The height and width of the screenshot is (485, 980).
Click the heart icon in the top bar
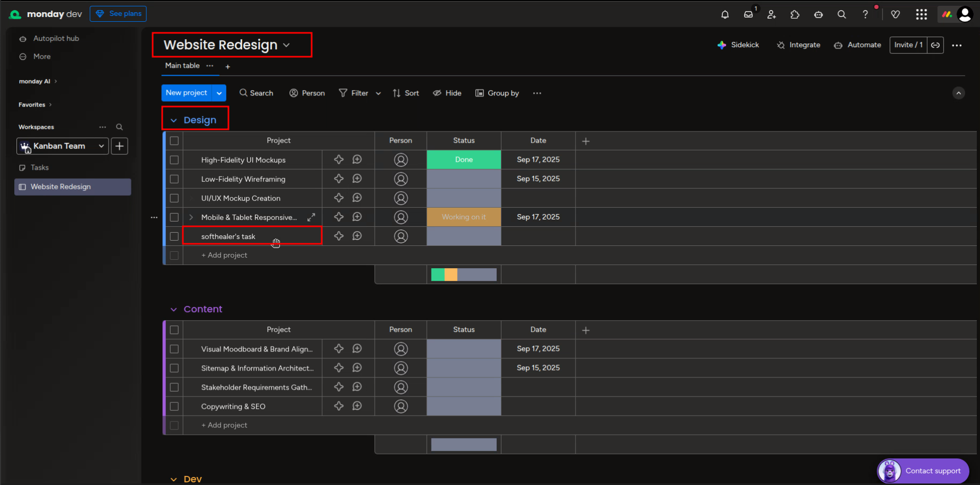tap(896, 14)
